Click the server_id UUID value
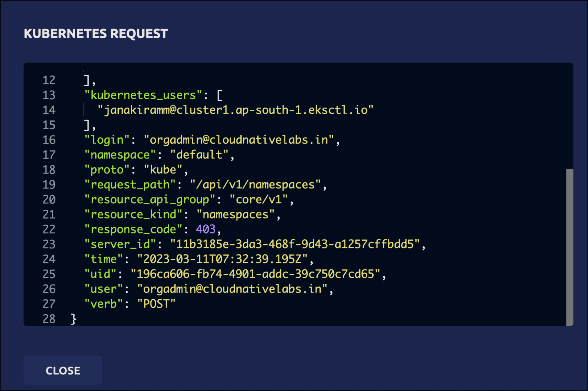Viewport: 588px width, 391px height. click(x=295, y=245)
